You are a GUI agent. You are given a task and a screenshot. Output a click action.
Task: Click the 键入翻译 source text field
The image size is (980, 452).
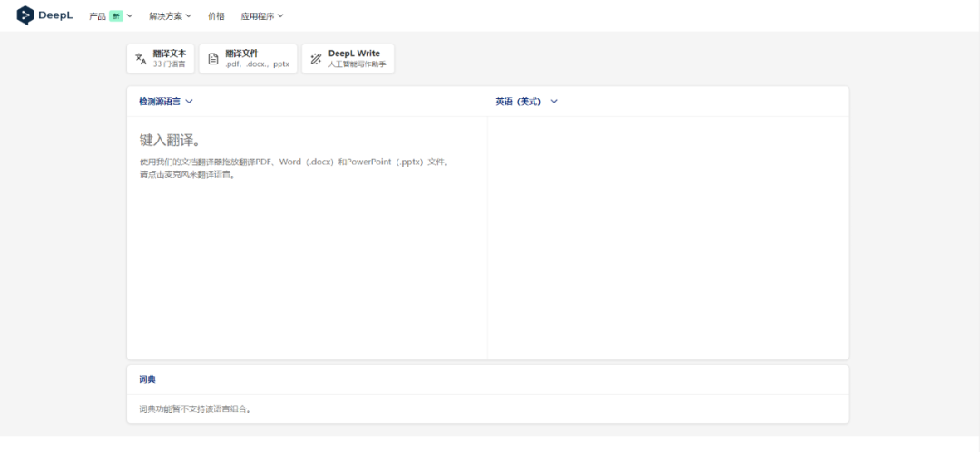[307, 238]
